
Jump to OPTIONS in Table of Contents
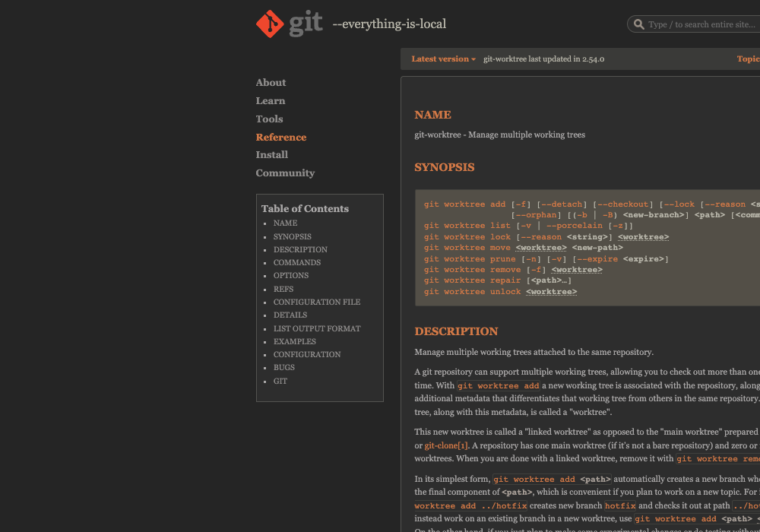click(x=291, y=275)
